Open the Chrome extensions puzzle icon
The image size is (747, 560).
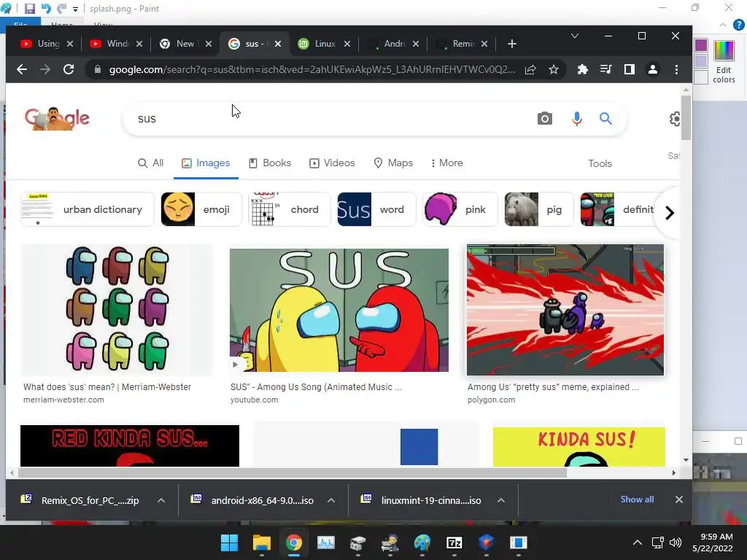tap(582, 69)
